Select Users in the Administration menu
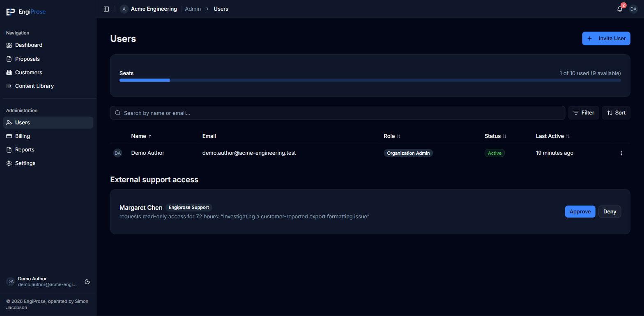644x316 pixels. [x=48, y=123]
